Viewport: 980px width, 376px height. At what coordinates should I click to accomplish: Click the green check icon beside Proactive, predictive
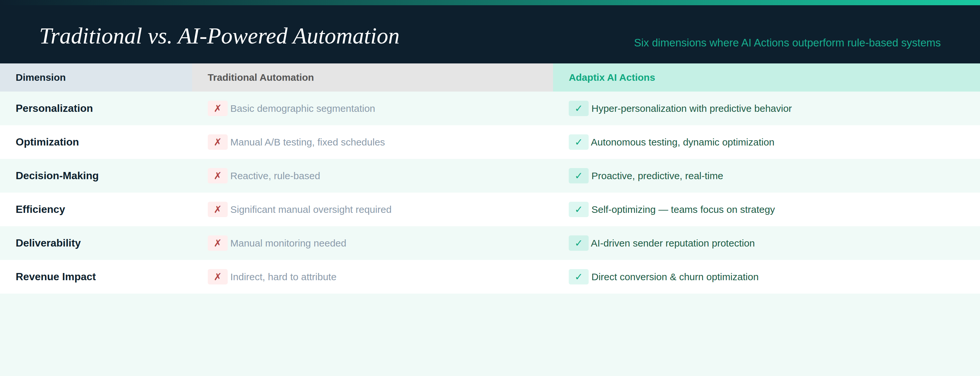[x=578, y=176]
